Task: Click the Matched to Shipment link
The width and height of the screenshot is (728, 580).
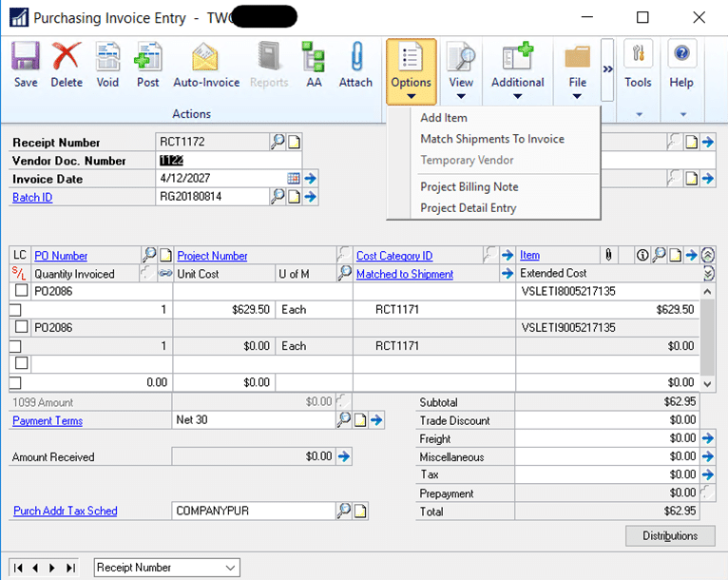Action: (405, 274)
